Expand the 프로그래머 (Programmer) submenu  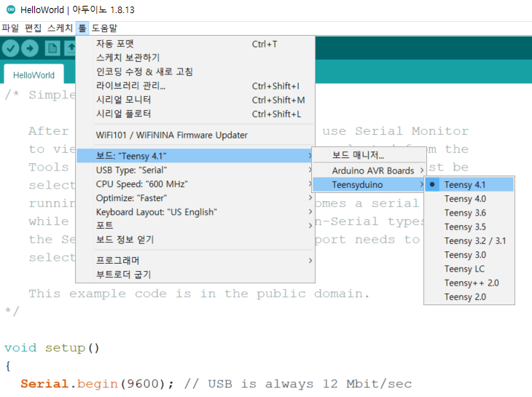tap(195, 260)
